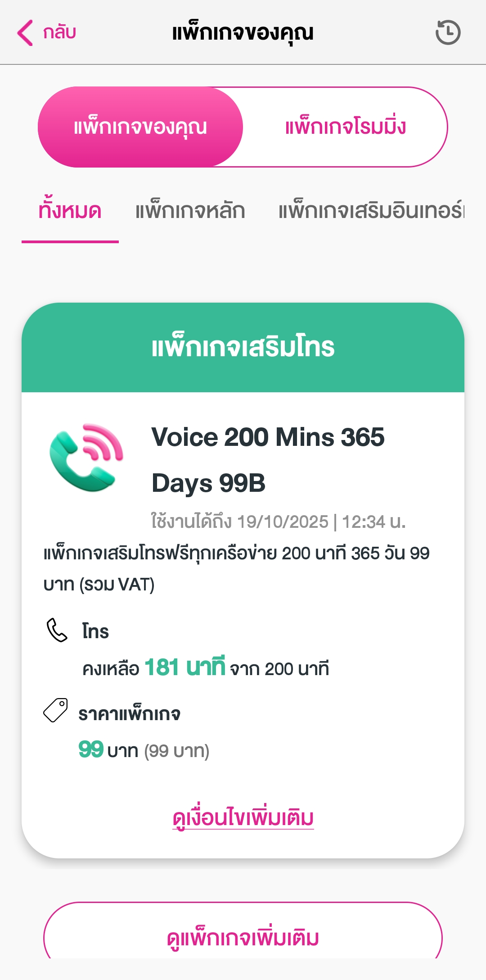Open package history clock icon
This screenshot has height=980, width=486.
[448, 32]
